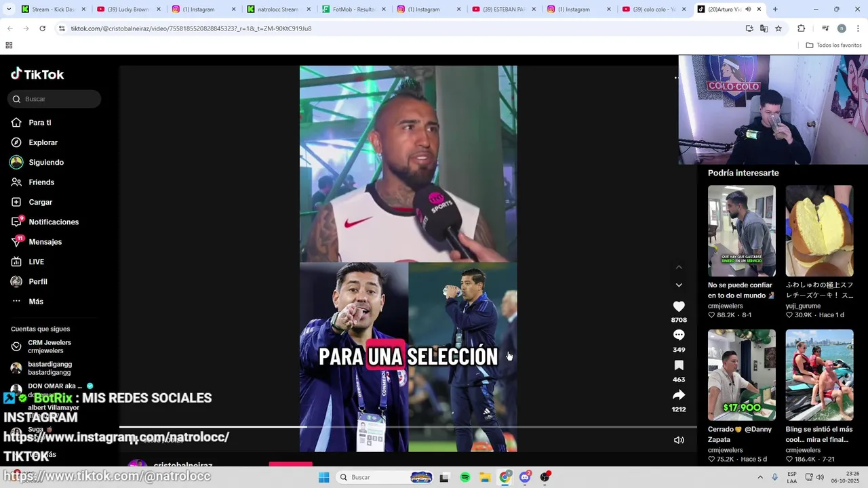Mute the Arturo Vidal tab audio icon

[x=747, y=9]
